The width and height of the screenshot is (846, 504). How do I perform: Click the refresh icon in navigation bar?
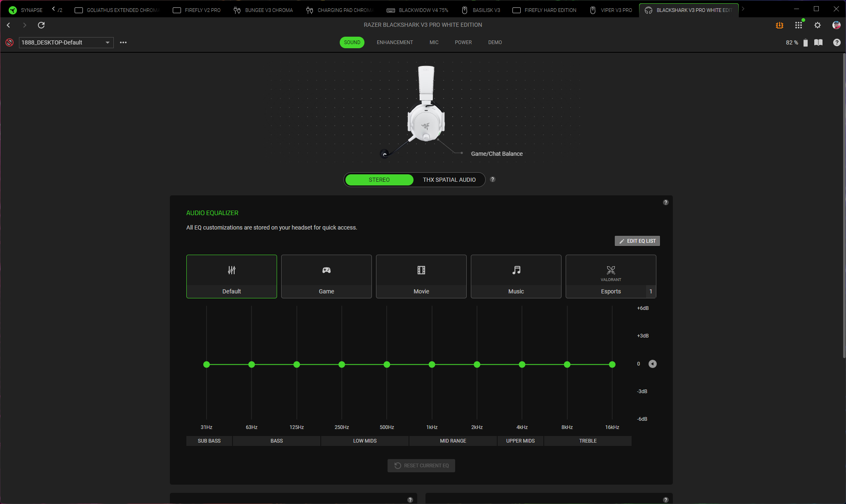[41, 25]
